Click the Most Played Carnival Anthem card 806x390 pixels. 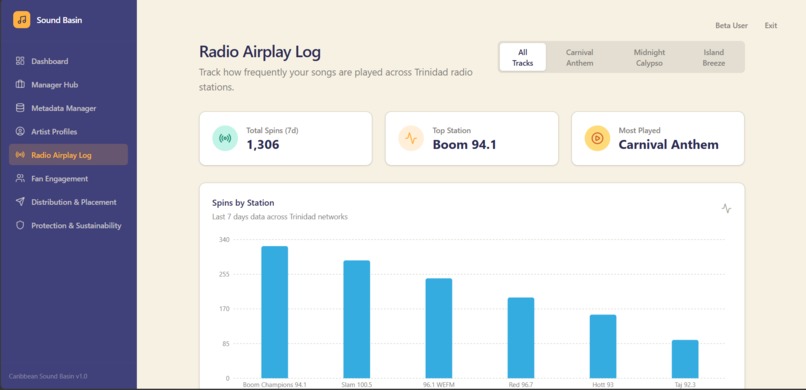[x=657, y=138]
